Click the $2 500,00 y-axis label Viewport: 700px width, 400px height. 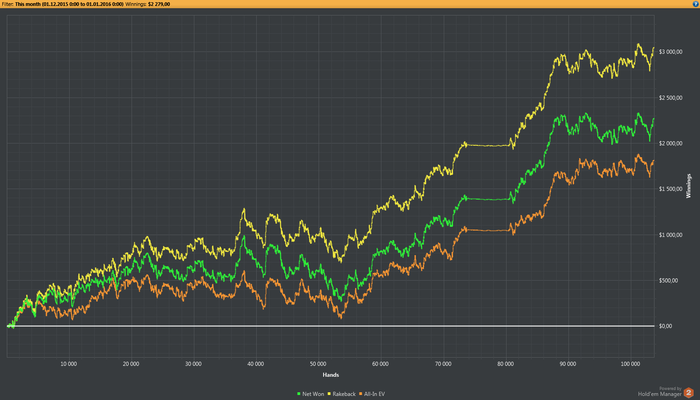point(671,97)
